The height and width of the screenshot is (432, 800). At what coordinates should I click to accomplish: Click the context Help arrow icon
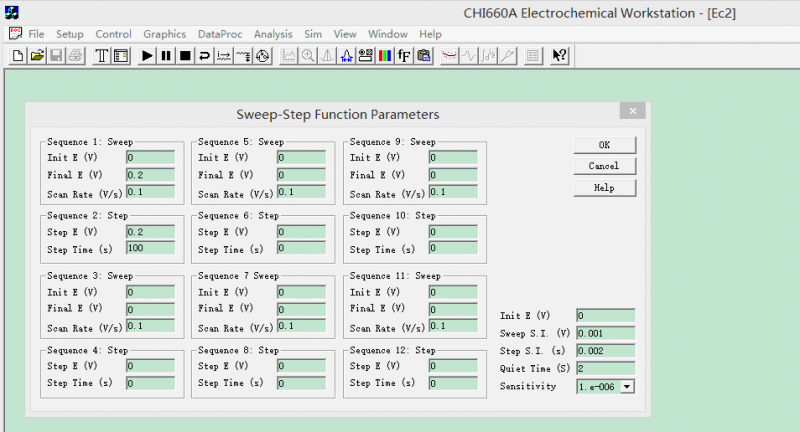point(560,56)
